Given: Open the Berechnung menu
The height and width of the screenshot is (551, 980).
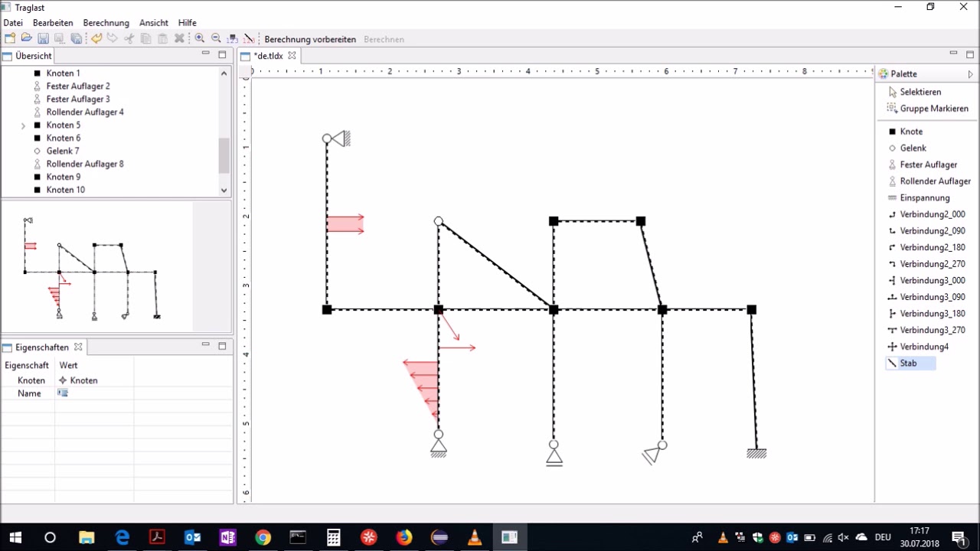Looking at the screenshot, I should 106,23.
